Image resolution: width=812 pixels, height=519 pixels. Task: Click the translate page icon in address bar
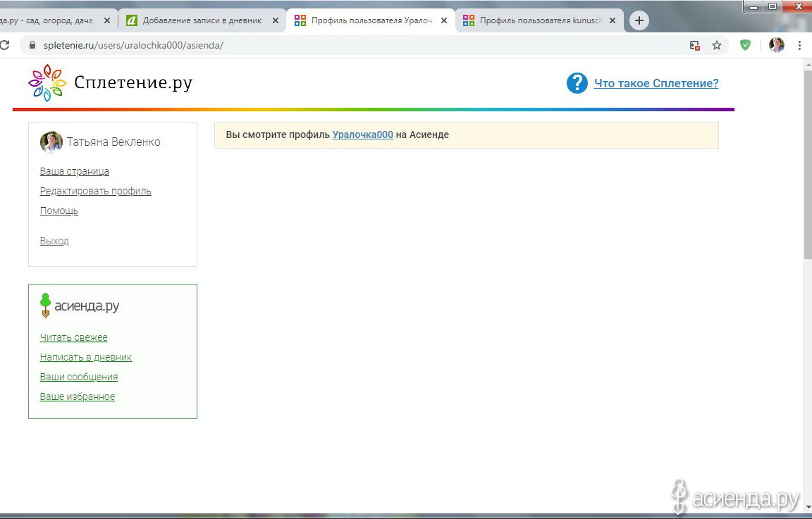click(x=695, y=46)
